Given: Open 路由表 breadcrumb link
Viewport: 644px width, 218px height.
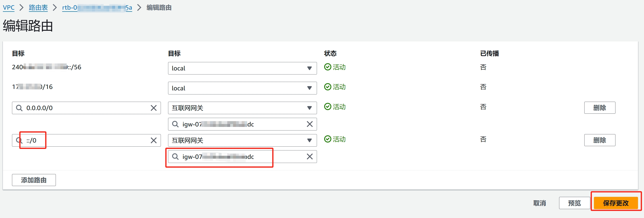Looking at the screenshot, I should point(38,7).
